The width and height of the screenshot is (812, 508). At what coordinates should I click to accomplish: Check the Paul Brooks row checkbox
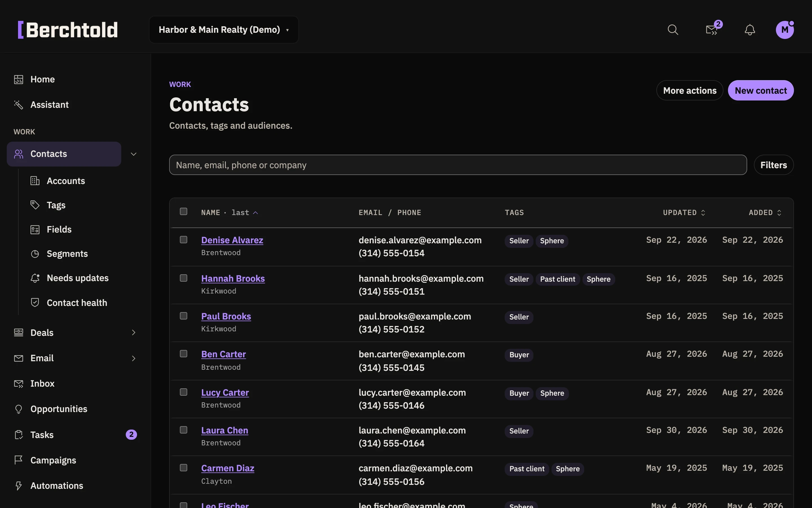click(184, 316)
